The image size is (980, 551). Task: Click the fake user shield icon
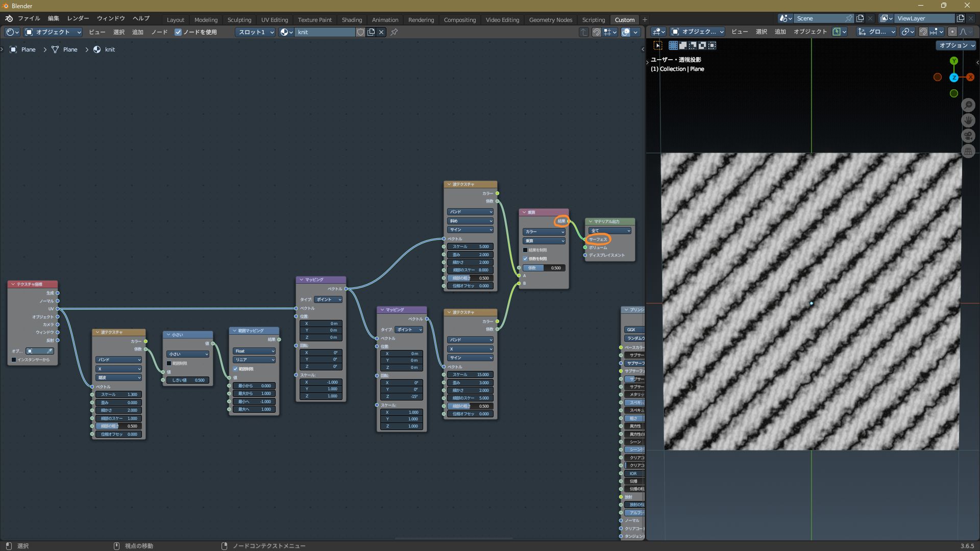pyautogui.click(x=360, y=32)
